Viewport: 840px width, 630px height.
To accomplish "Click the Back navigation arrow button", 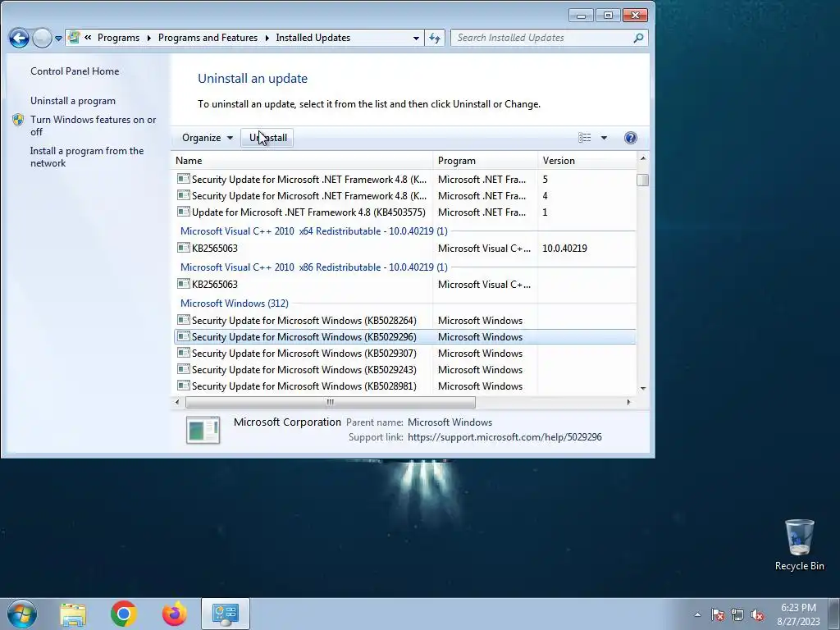I will point(19,38).
